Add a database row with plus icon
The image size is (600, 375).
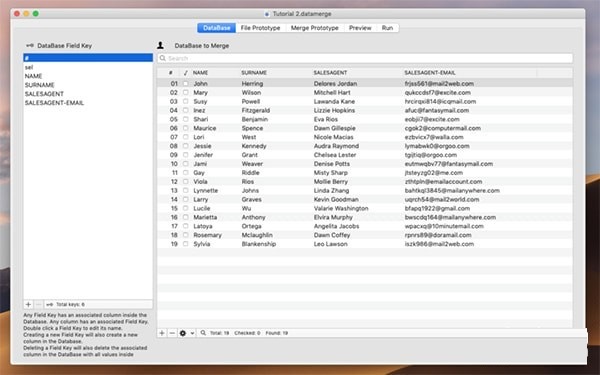(x=162, y=333)
